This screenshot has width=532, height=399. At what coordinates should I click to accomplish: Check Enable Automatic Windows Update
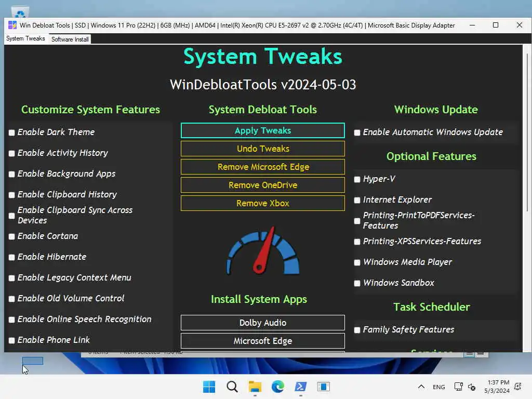(x=357, y=132)
